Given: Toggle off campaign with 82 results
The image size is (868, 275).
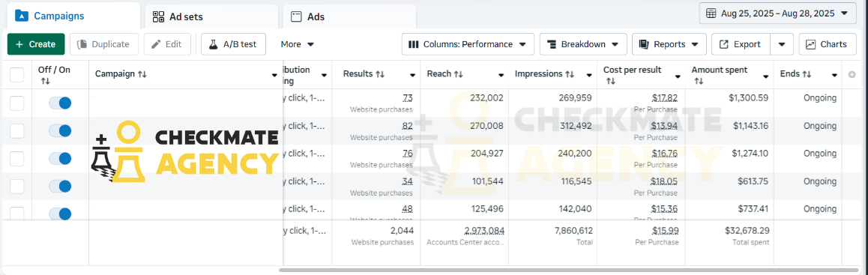Looking at the screenshot, I should pyautogui.click(x=60, y=130).
